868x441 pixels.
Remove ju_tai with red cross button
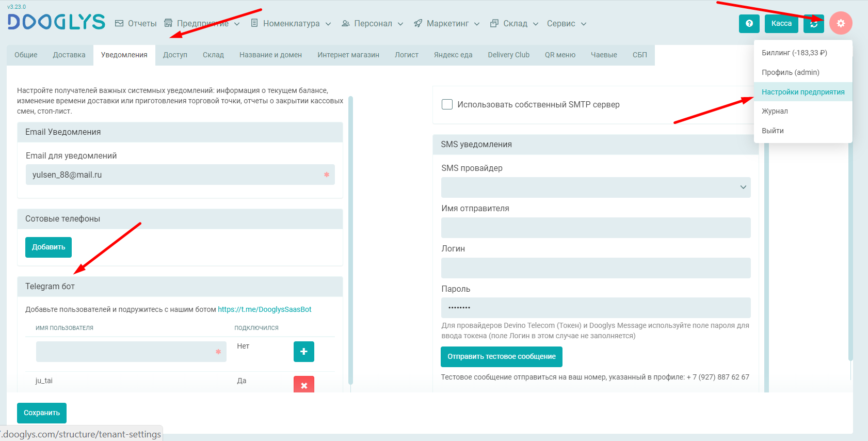(x=304, y=385)
